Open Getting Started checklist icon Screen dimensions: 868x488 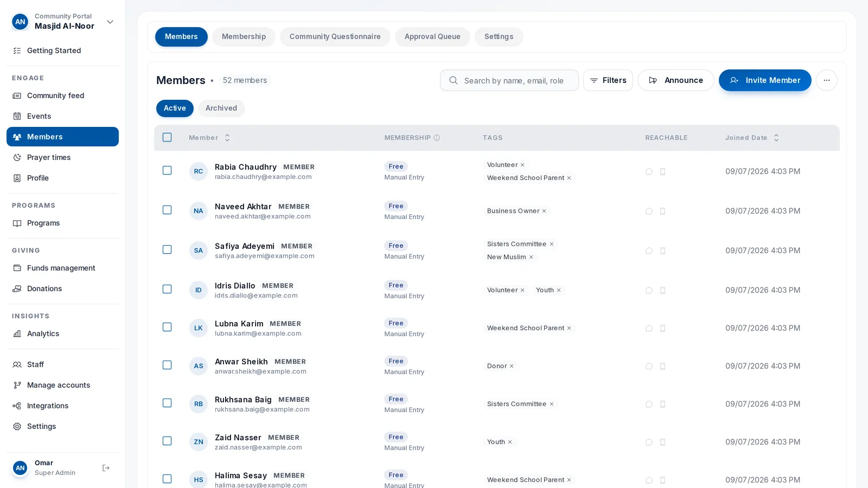(17, 50)
